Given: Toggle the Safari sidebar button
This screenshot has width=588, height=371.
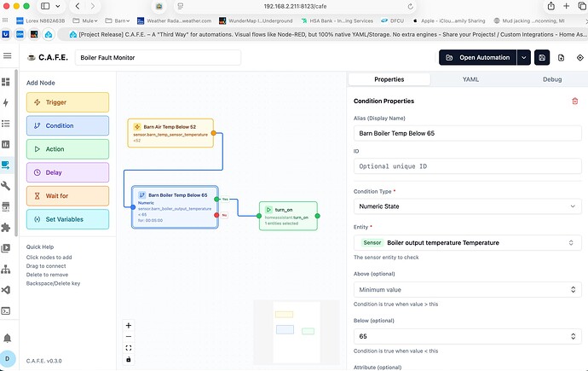Looking at the screenshot, I should [45, 6].
